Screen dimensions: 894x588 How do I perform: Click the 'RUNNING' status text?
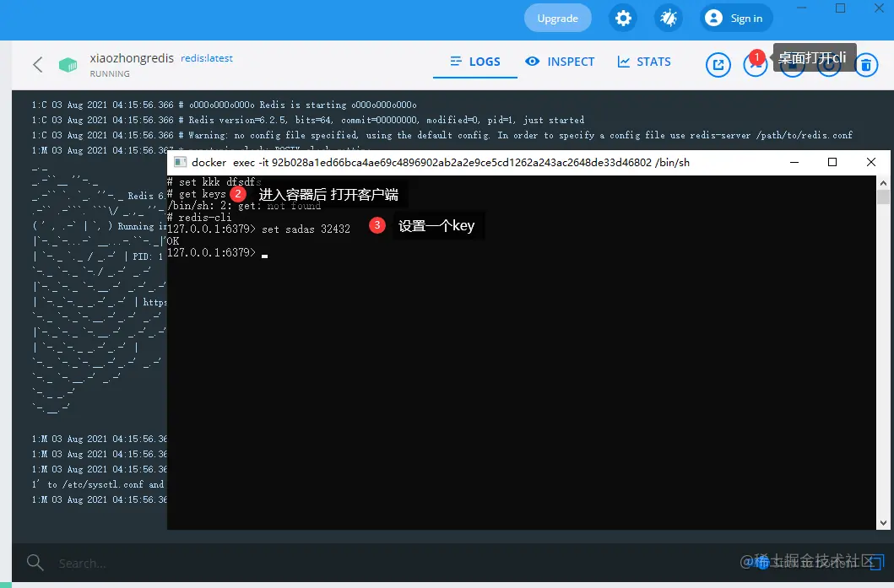[x=110, y=73]
